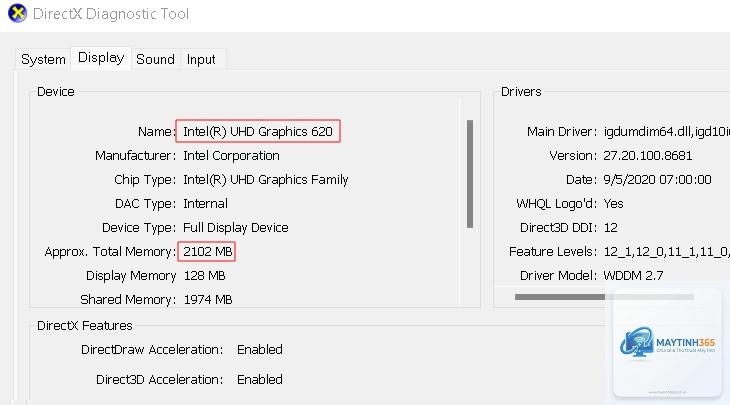The image size is (730, 405).
Task: Select Device Type value Full Display Device
Action: click(x=236, y=228)
